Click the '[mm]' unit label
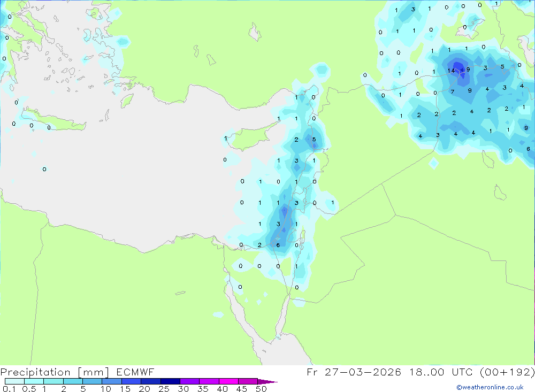 pyautogui.click(x=93, y=372)
